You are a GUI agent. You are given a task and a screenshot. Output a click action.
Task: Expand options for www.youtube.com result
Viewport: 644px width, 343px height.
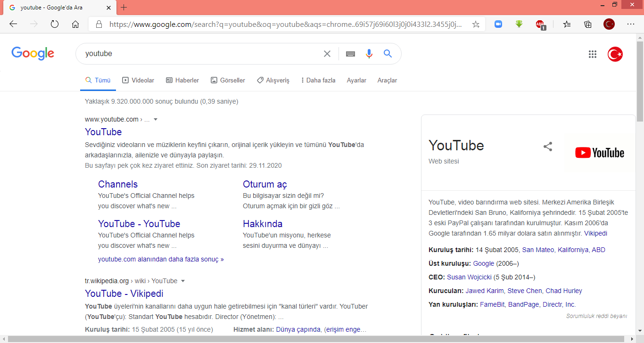[x=156, y=119]
